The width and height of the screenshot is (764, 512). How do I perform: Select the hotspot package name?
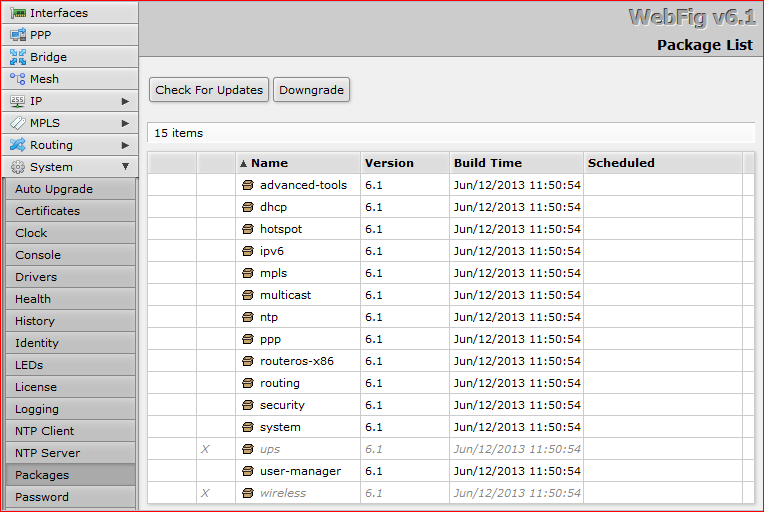pyautogui.click(x=281, y=229)
